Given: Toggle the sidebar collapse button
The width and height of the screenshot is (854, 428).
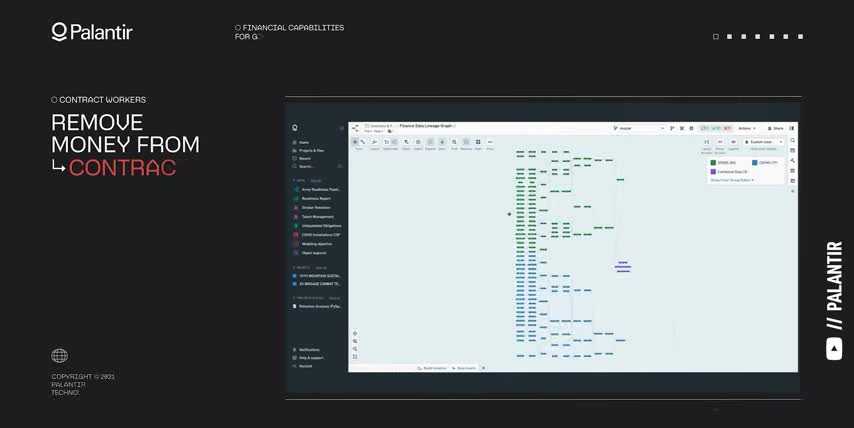Looking at the screenshot, I should tap(341, 128).
